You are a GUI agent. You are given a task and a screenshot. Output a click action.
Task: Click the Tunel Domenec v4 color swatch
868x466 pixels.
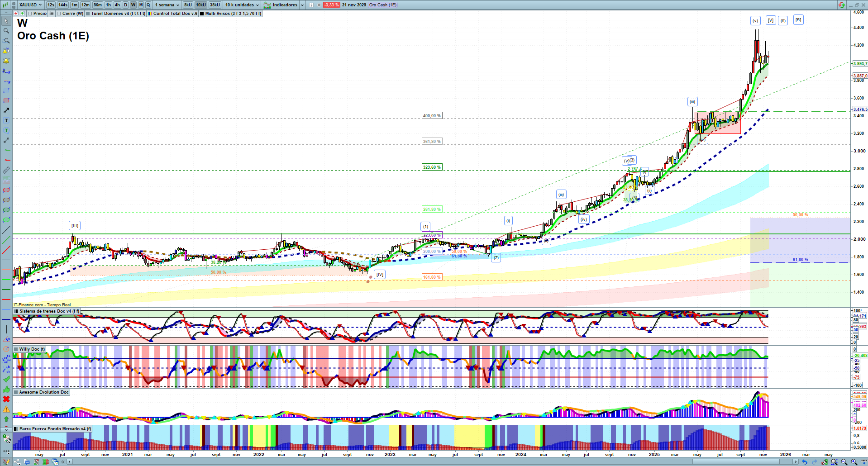click(88, 14)
